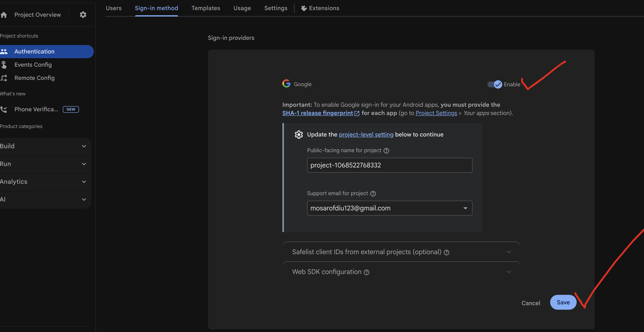644x332 pixels.
Task: Open Remote Config shortcut
Action: (35, 78)
